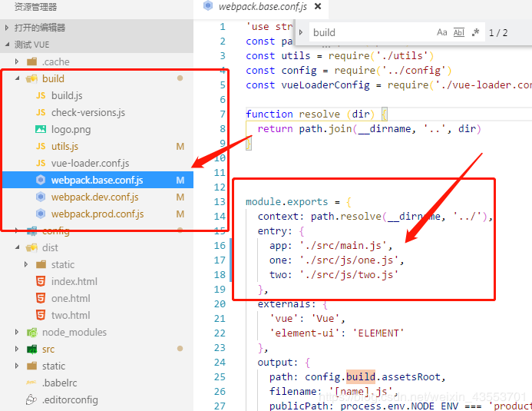Open one.html in dist folder

[71, 298]
